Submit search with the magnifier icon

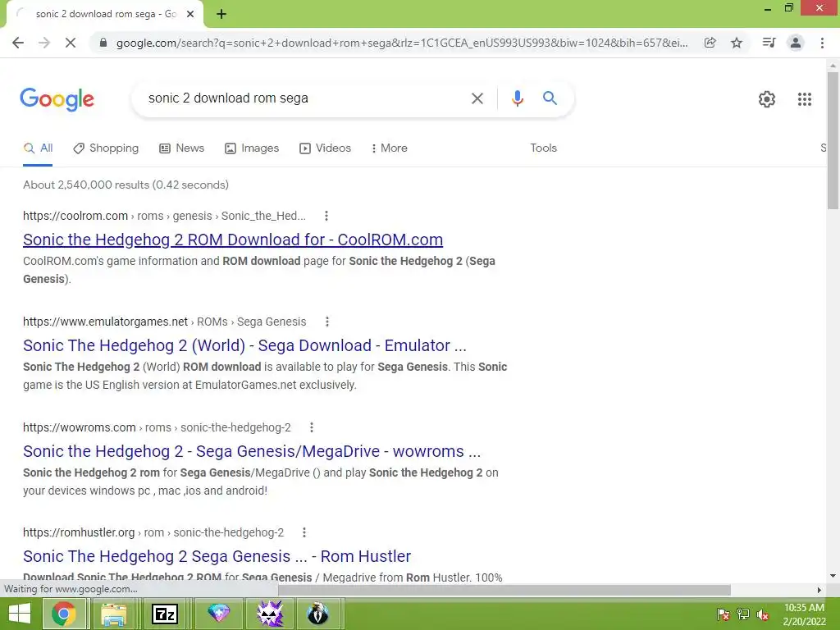[550, 98]
